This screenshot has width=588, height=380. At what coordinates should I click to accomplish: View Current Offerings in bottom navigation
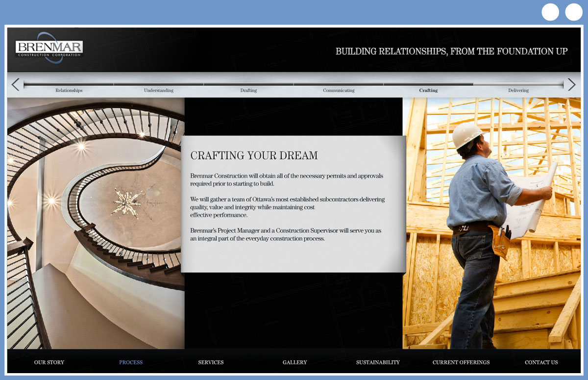[461, 362]
